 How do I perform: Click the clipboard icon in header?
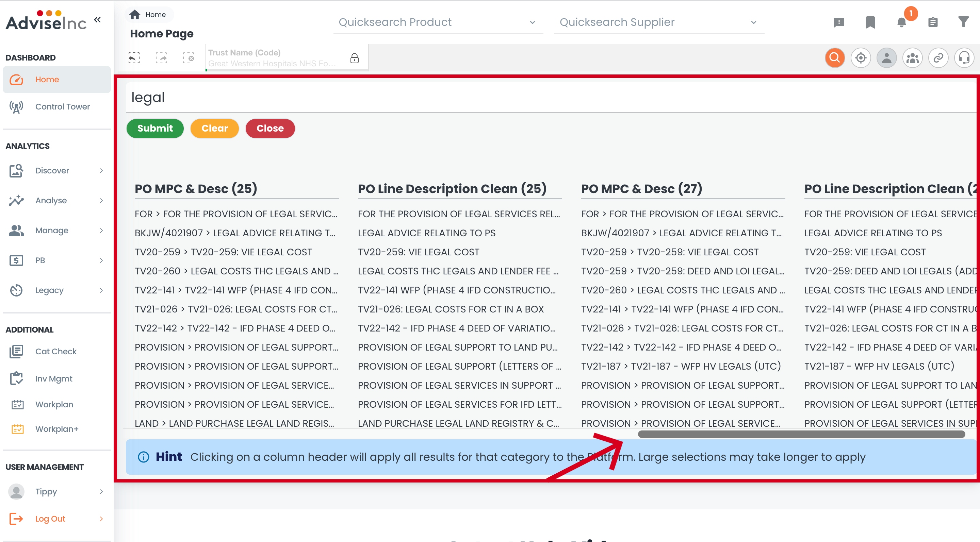932,22
